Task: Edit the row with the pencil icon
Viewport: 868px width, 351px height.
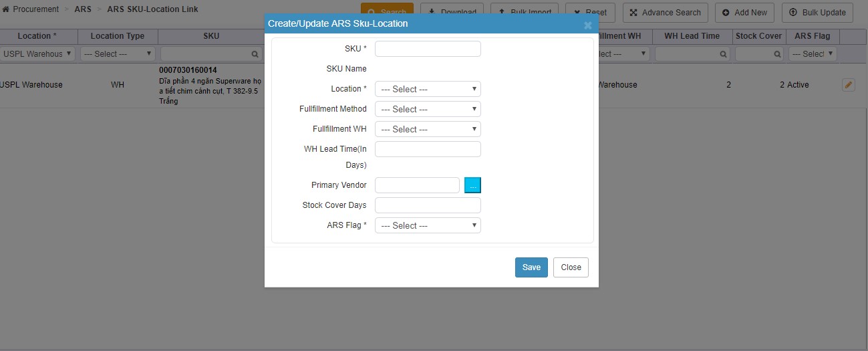Action: coord(849,85)
